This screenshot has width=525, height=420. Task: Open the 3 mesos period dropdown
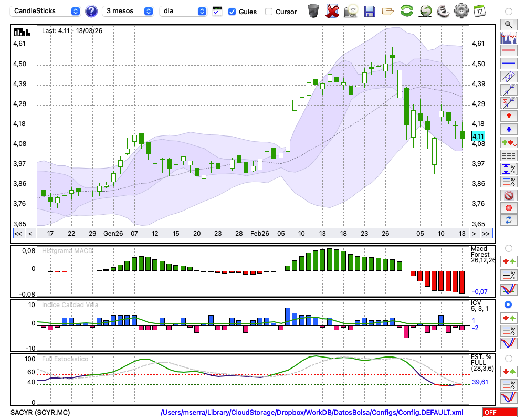pyautogui.click(x=128, y=11)
